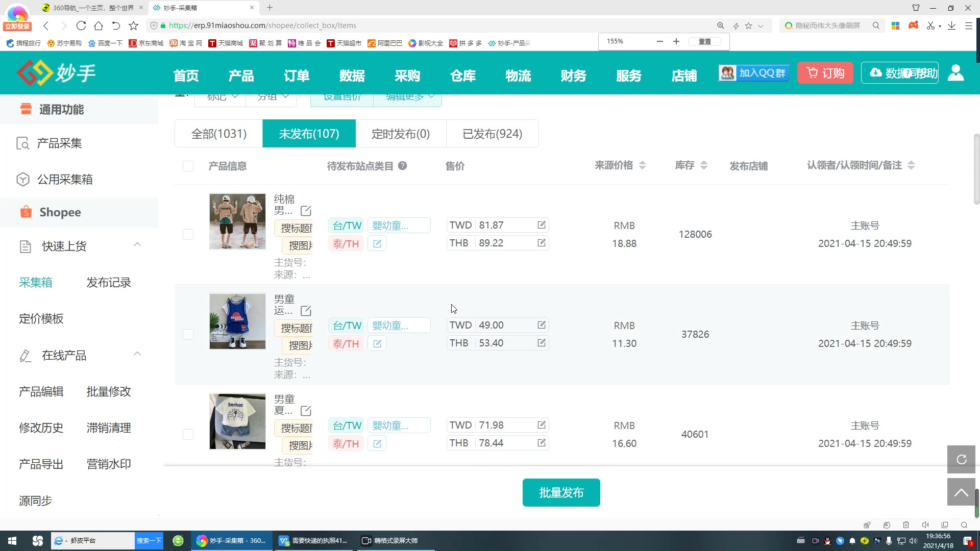Sort by 认领者/认领时间/备注 column
This screenshot has width=980, height=551.
tap(911, 165)
